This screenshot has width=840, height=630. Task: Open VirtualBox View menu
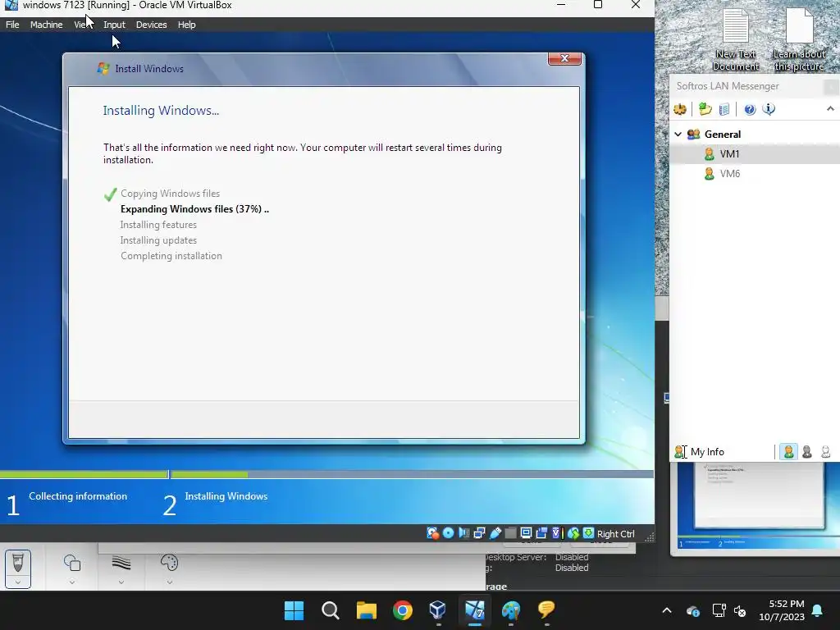click(x=83, y=25)
